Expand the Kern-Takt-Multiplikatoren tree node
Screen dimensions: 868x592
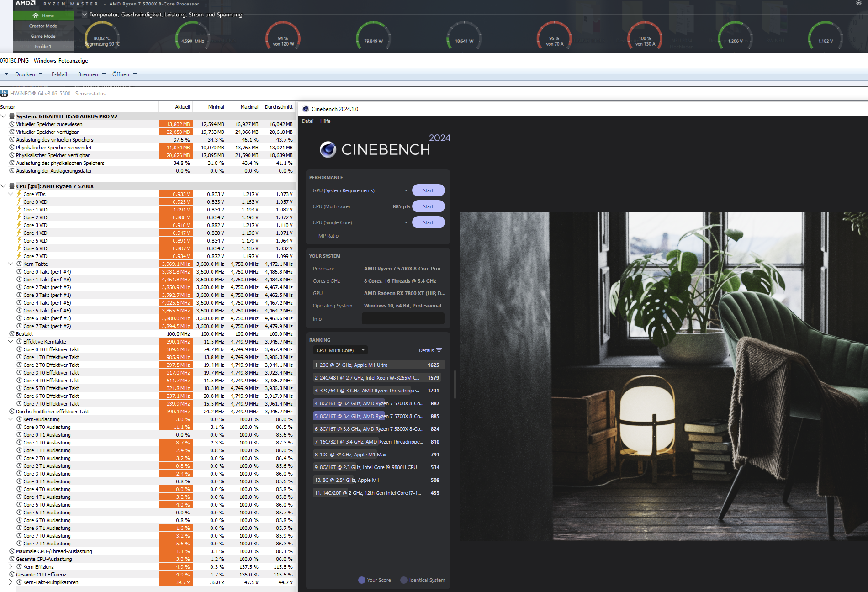[11, 582]
